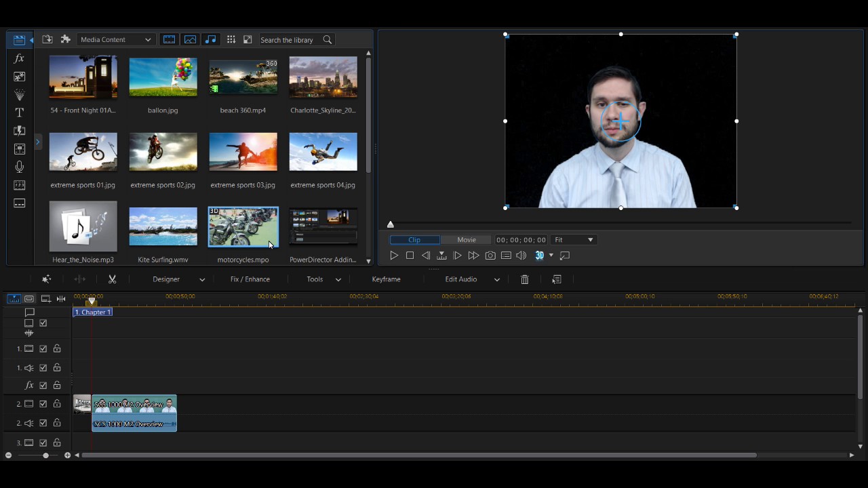
Task: Click the more functions list icon
Action: [557, 279]
